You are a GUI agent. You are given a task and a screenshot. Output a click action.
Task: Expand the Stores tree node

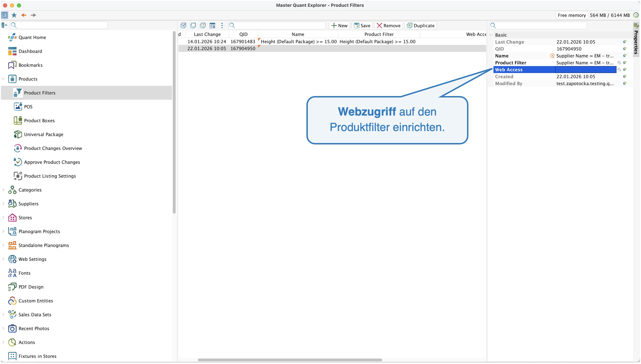coord(3,218)
